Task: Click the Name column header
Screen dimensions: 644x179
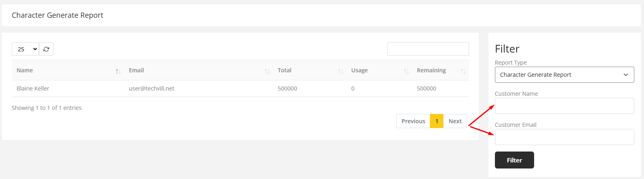Action: [x=25, y=70]
